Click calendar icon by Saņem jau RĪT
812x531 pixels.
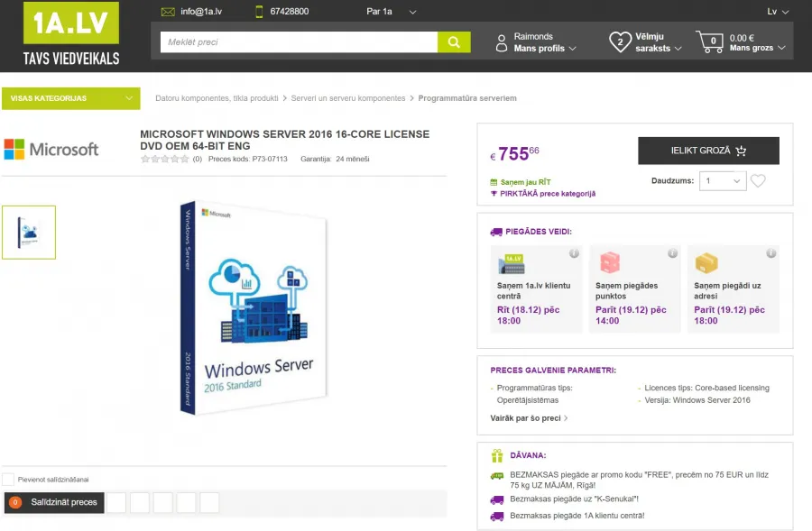click(x=494, y=182)
